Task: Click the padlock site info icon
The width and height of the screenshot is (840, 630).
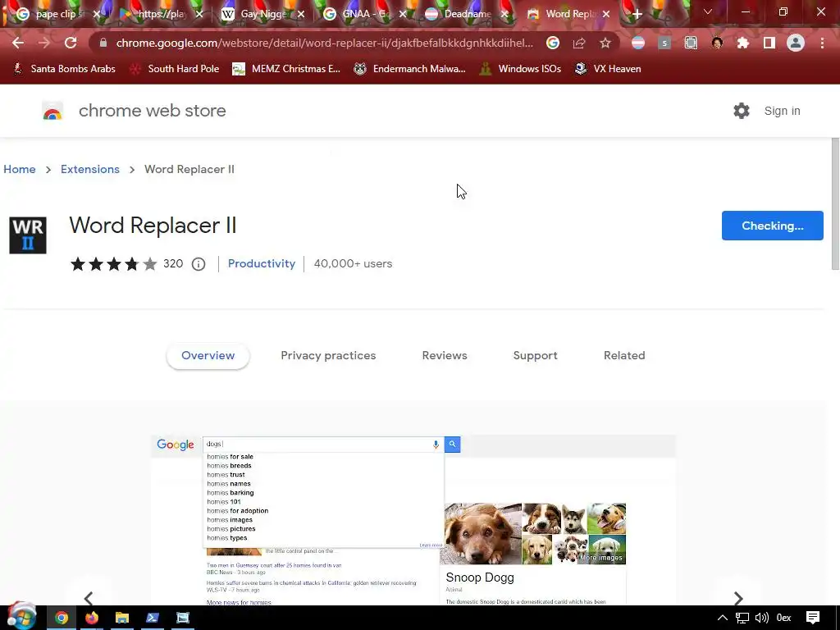Action: point(103,43)
